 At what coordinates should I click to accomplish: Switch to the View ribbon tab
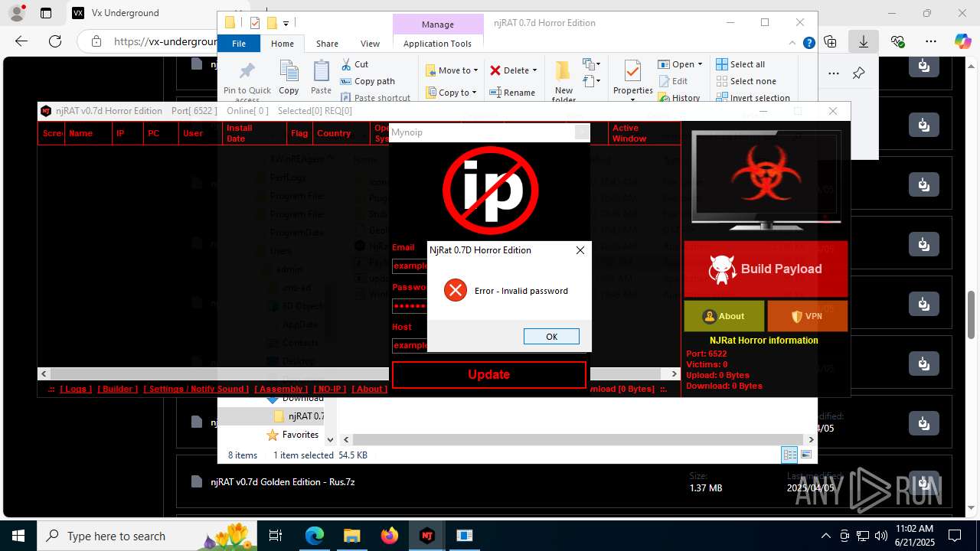pyautogui.click(x=370, y=44)
